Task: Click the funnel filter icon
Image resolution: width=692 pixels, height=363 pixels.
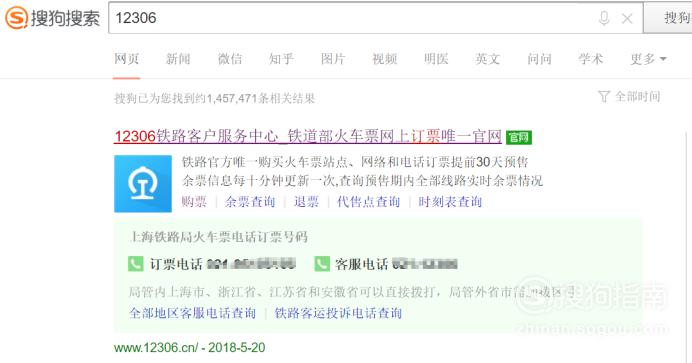Action: 604,97
